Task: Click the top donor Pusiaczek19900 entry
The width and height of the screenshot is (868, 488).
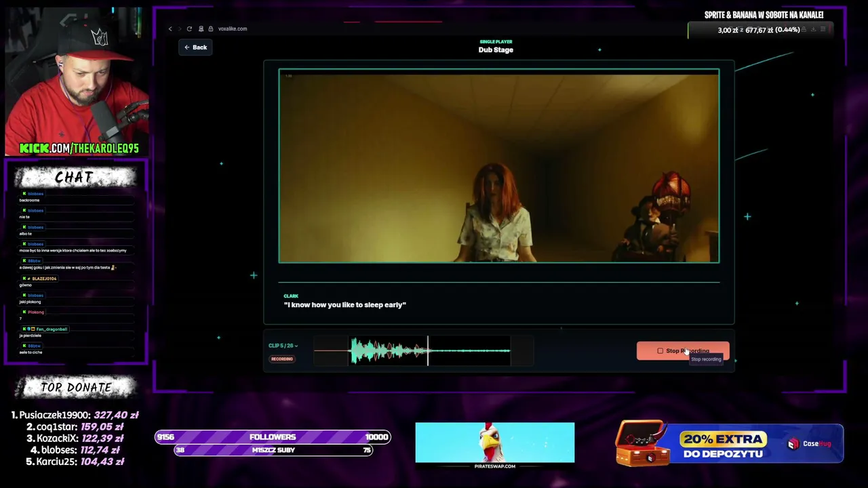Action: tap(75, 415)
